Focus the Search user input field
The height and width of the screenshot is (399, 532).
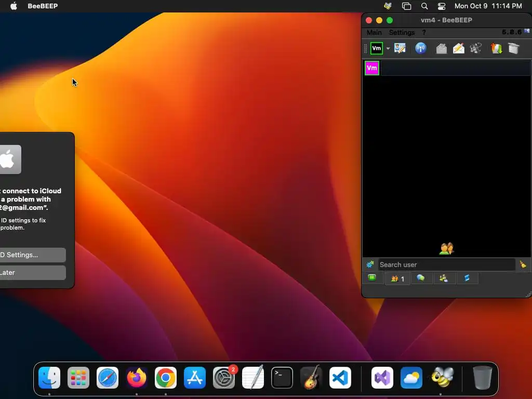tap(447, 264)
